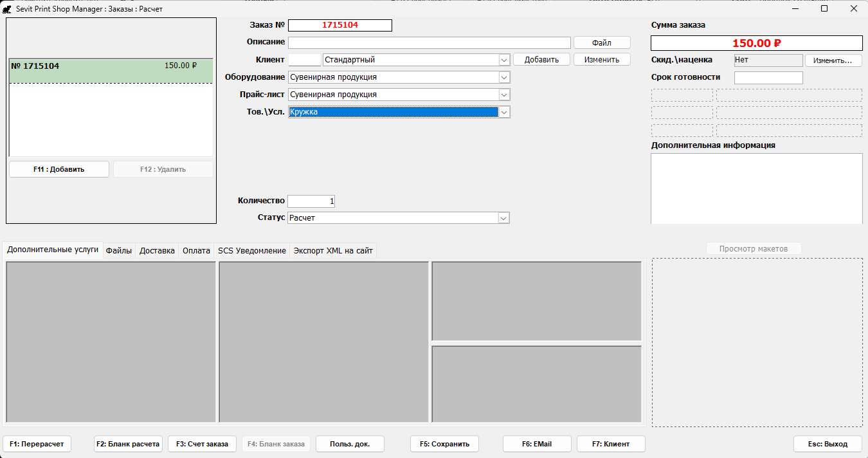Click the Скид.\наценка field showing Нет
The image size is (868, 458).
coord(768,60)
